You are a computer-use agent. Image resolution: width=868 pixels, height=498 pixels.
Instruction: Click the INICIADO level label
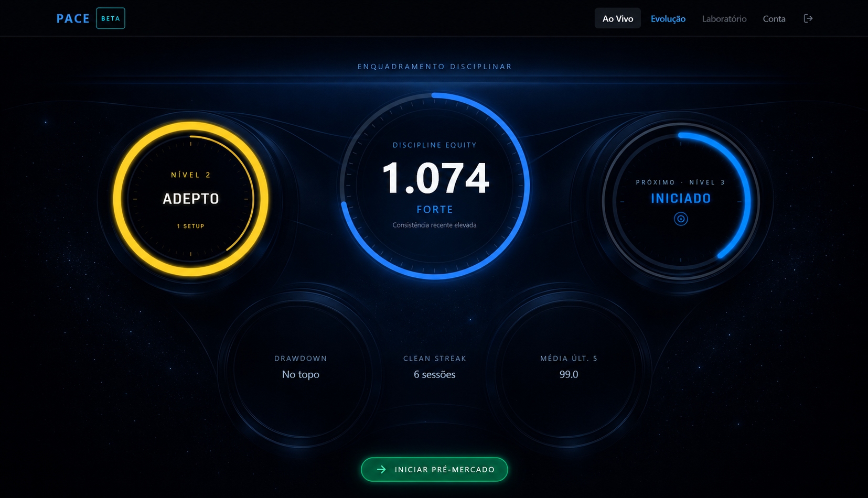tap(681, 199)
